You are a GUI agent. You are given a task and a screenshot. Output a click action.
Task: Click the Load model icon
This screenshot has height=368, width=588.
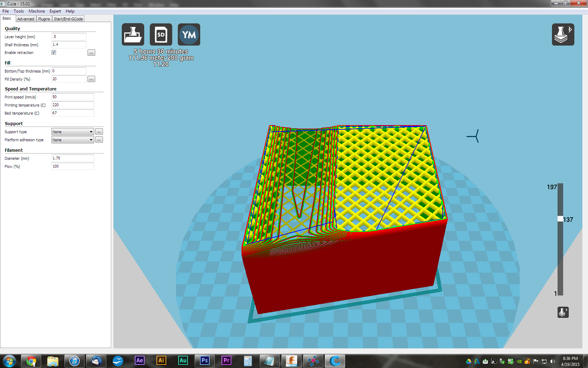click(x=133, y=34)
